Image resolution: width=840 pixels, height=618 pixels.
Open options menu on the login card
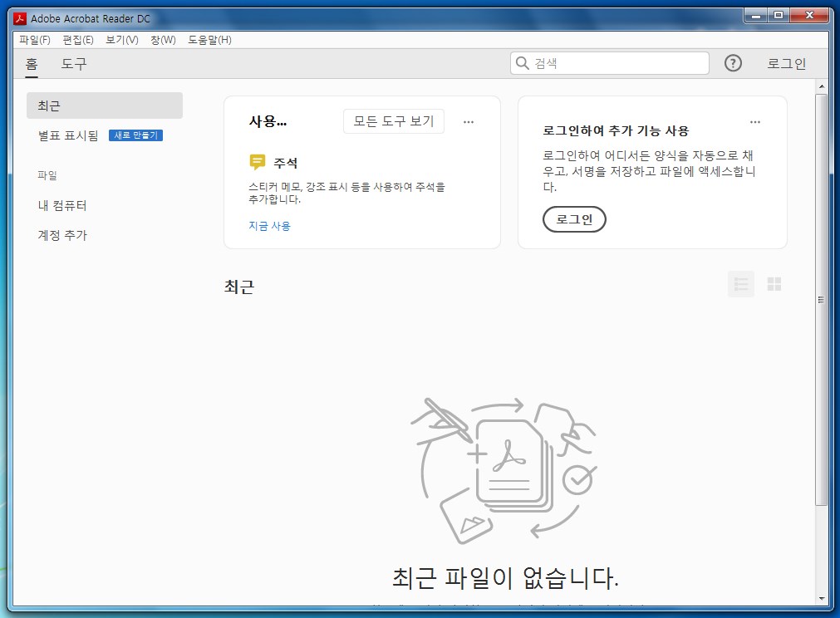coord(754,122)
